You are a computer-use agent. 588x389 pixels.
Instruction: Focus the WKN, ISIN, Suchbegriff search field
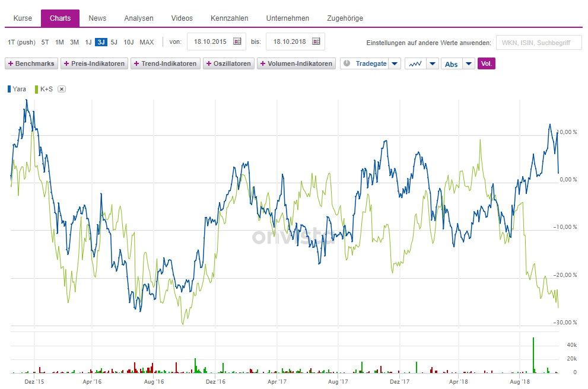pyautogui.click(x=539, y=43)
